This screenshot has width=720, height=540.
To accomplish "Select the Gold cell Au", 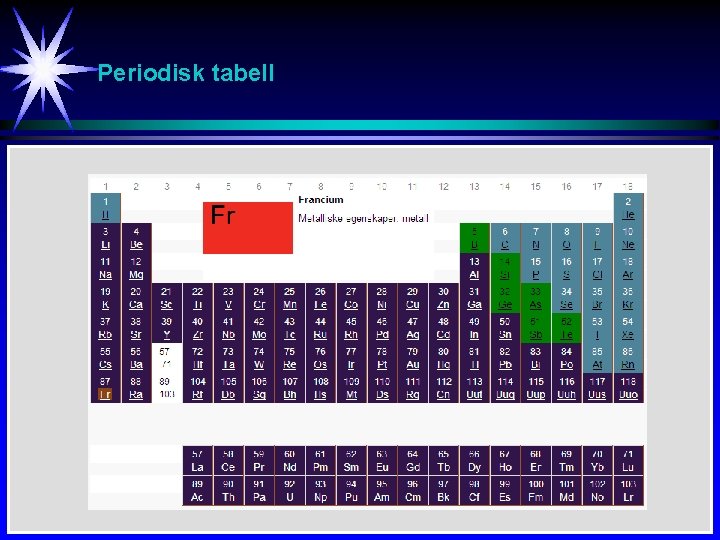I will pyautogui.click(x=413, y=358).
